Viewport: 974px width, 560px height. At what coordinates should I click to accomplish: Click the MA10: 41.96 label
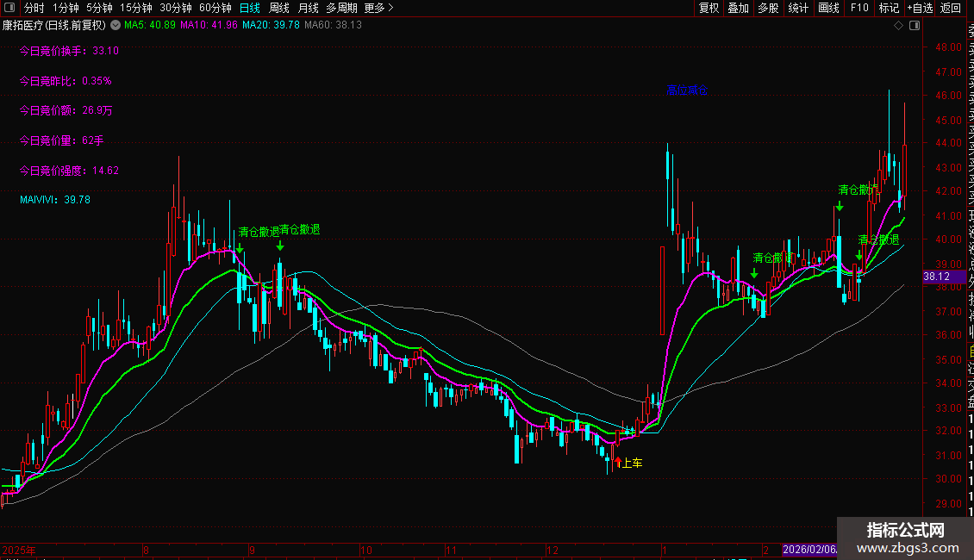(209, 26)
